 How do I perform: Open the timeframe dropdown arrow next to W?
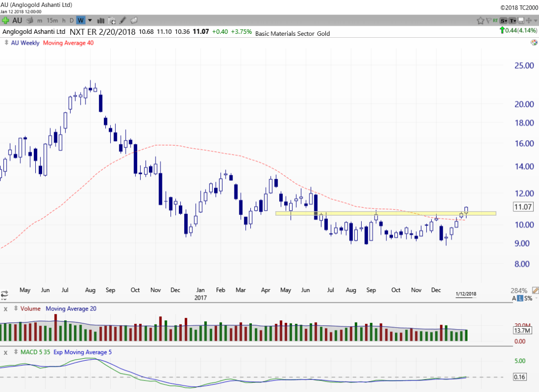pos(90,20)
